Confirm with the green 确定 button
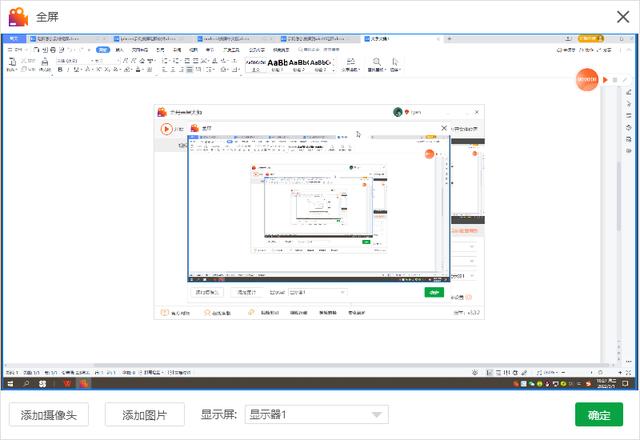Viewport: 640px width, 440px height. (599, 415)
